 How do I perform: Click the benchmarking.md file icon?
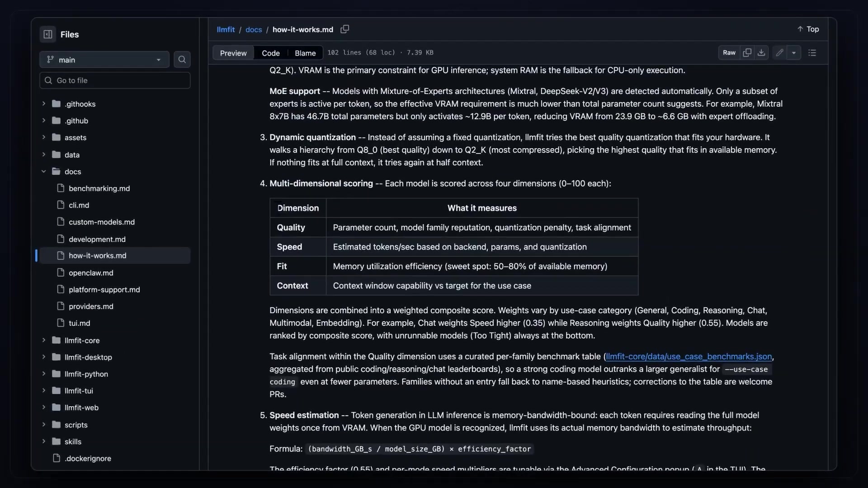coord(61,188)
